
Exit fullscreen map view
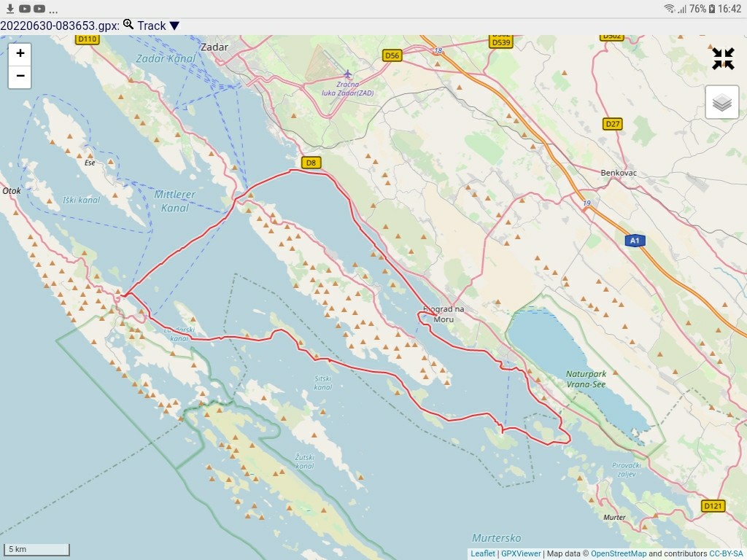(723, 59)
